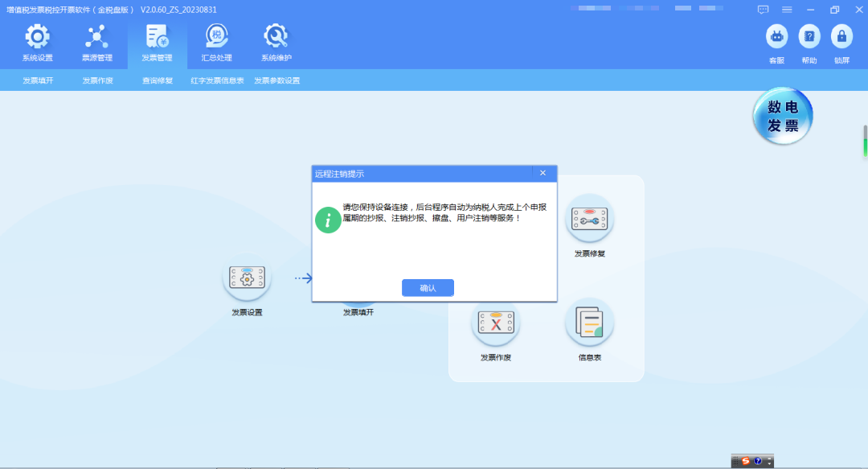Close the 远程注销提示 dialog
The width and height of the screenshot is (868, 469).
click(x=542, y=173)
